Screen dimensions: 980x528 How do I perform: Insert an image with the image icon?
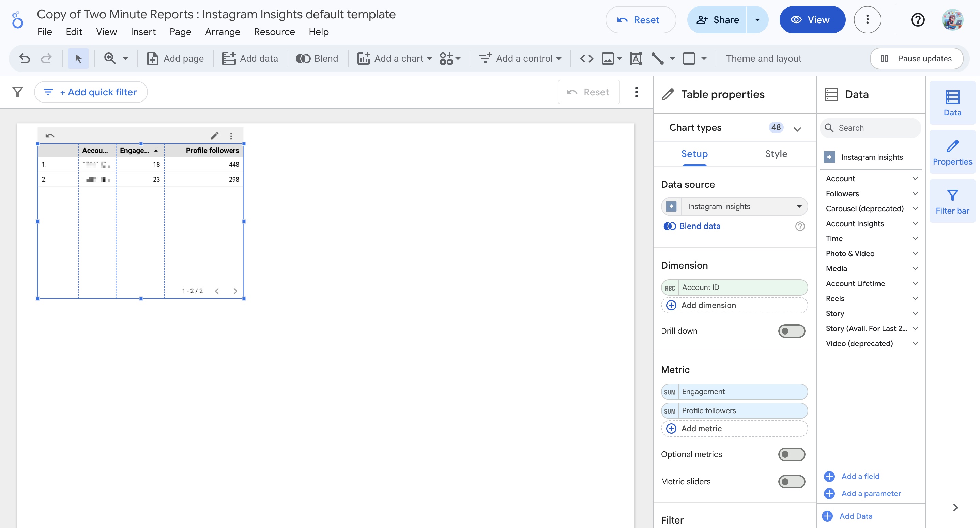click(x=608, y=58)
